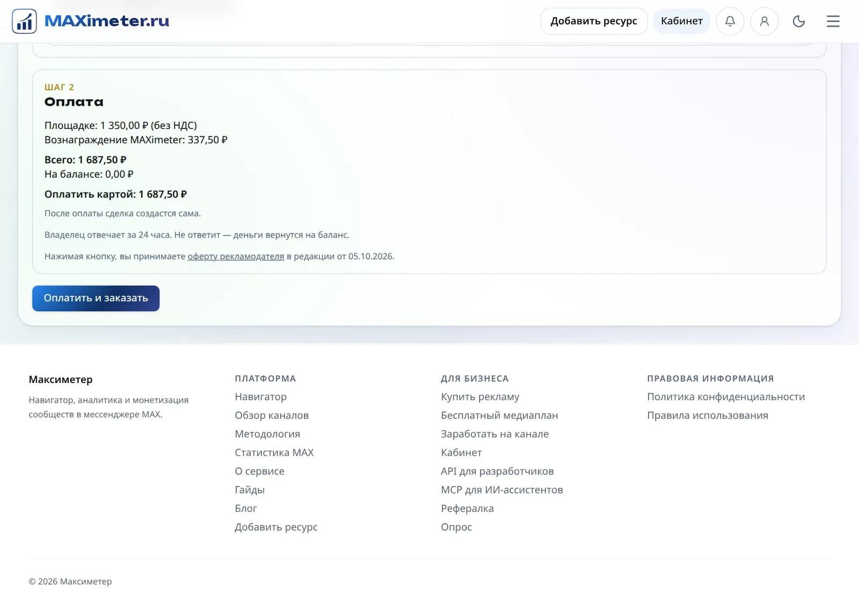Click Оплатить и заказать button
The height and width of the screenshot is (616, 859).
pos(96,298)
